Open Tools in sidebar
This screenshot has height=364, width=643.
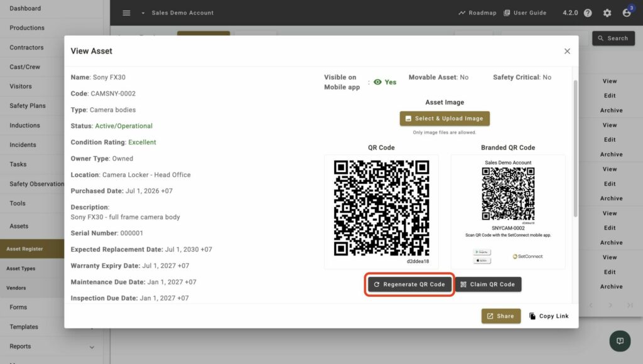coord(17,203)
